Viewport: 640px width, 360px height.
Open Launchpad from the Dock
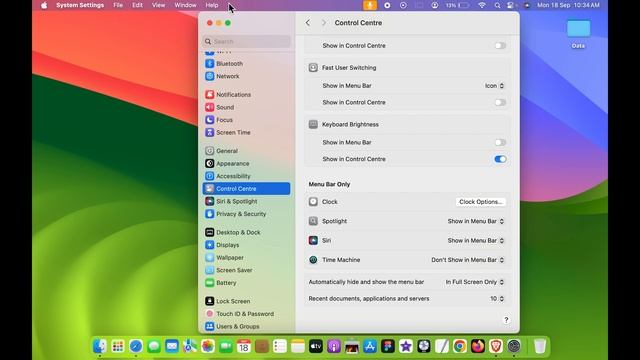click(118, 346)
